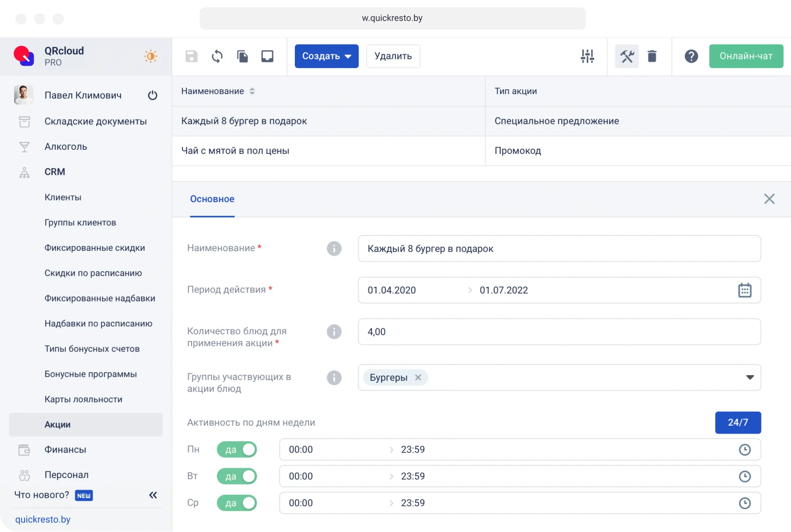Viewport: 791px width, 532px height.
Task: Open the dish groups dropdown arrow
Action: tap(750, 377)
